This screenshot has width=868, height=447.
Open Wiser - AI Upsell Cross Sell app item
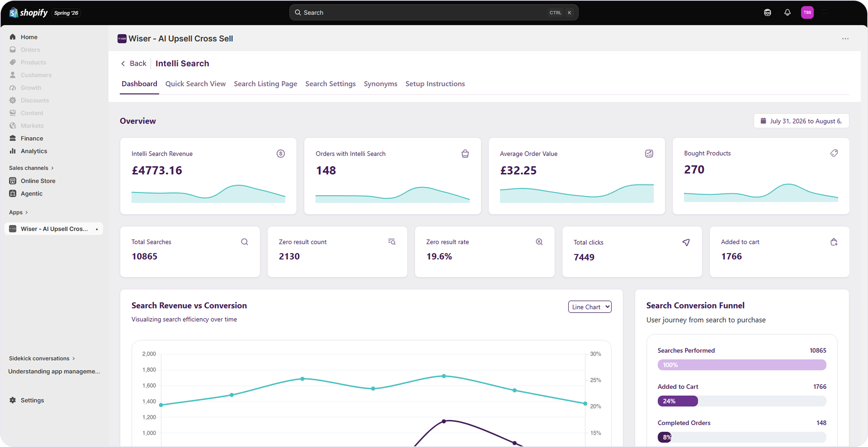tap(53, 229)
